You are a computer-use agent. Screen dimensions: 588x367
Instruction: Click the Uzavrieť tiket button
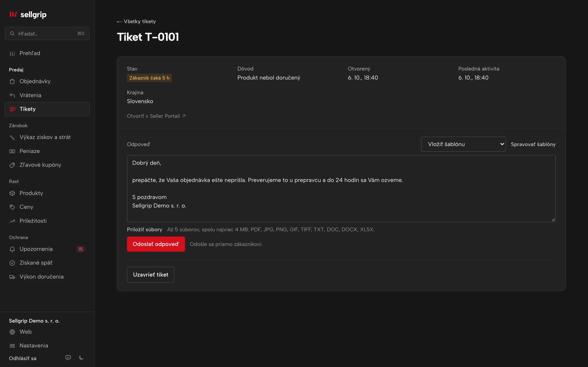[151, 275]
